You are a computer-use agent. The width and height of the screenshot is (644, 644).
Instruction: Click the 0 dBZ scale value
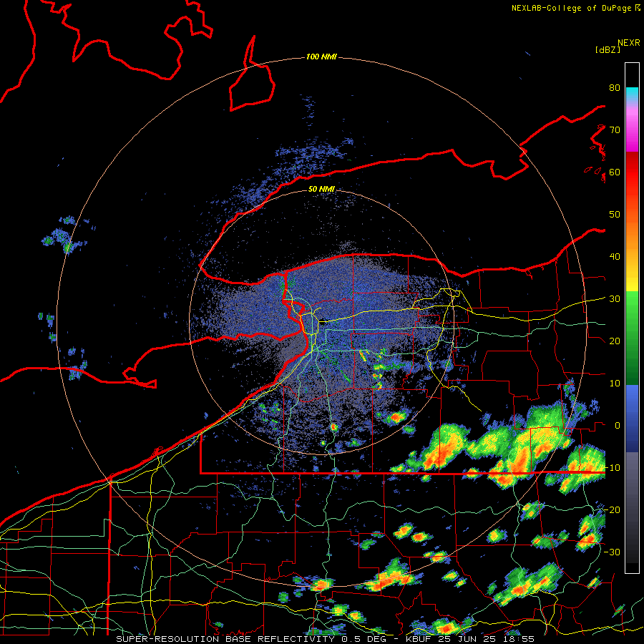point(618,426)
